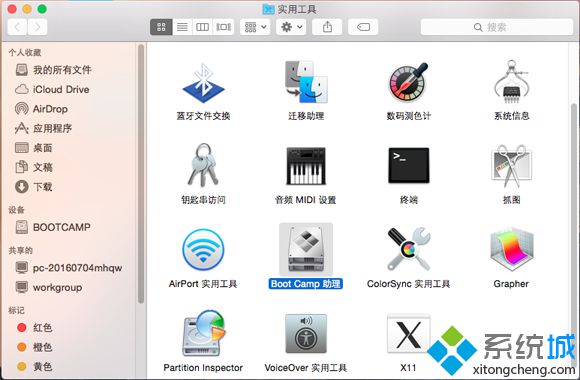Switch to column view in toolbar

point(202,27)
